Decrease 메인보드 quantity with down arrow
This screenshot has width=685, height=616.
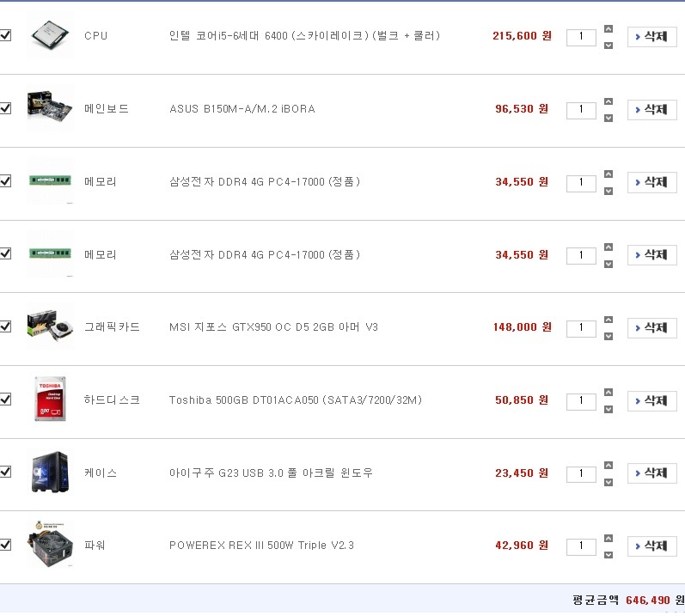(x=609, y=118)
